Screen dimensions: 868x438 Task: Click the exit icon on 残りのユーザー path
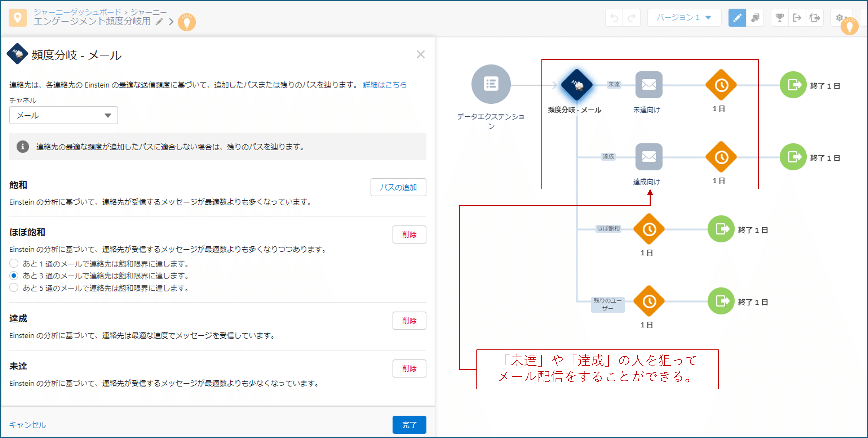tap(721, 301)
